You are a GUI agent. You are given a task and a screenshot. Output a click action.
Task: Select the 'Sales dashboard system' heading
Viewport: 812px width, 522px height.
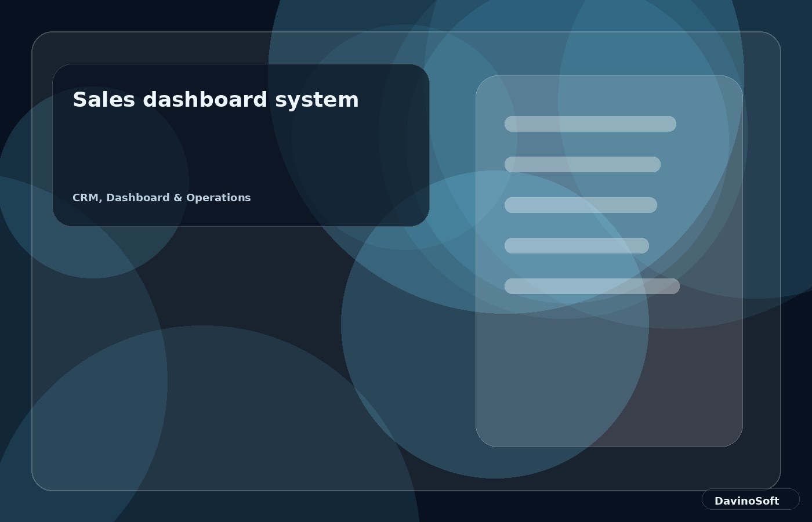coord(216,100)
